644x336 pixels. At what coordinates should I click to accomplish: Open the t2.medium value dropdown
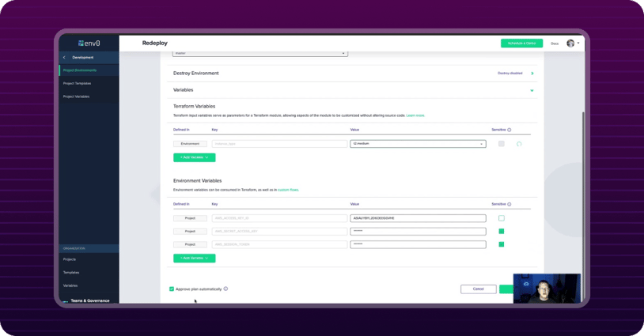pos(481,144)
